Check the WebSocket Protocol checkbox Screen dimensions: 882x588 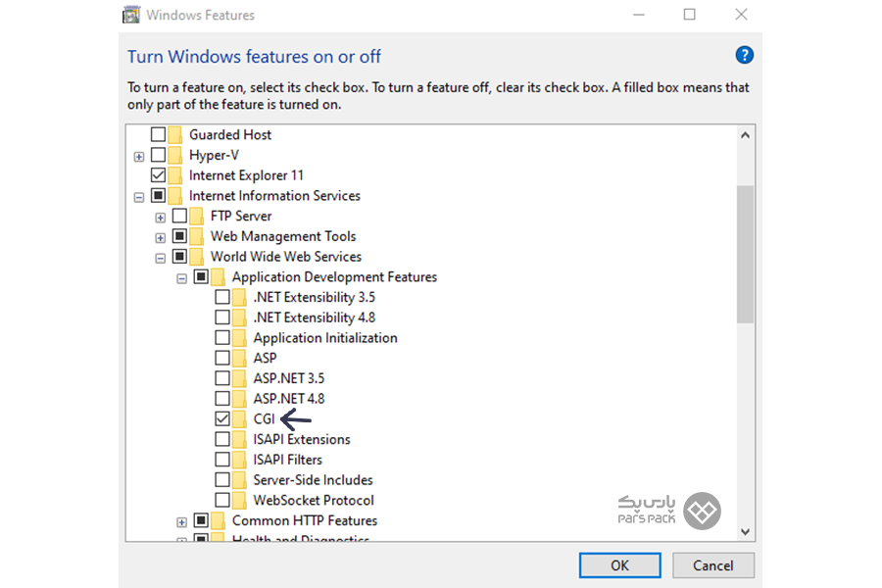pos(222,500)
